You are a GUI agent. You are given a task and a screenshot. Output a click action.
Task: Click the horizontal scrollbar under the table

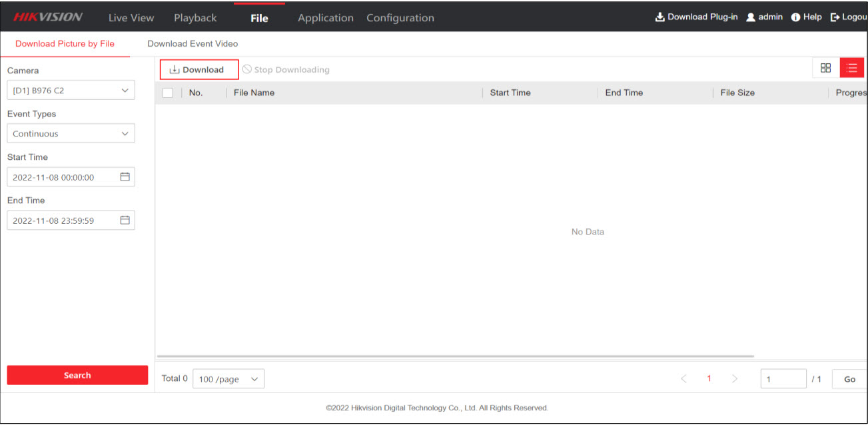pyautogui.click(x=455, y=356)
